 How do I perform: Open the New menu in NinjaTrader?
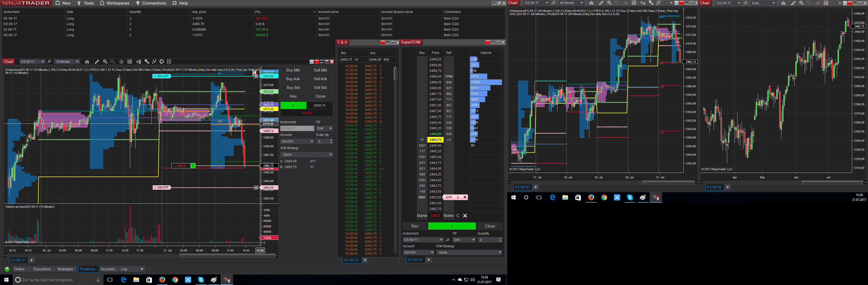63,3
